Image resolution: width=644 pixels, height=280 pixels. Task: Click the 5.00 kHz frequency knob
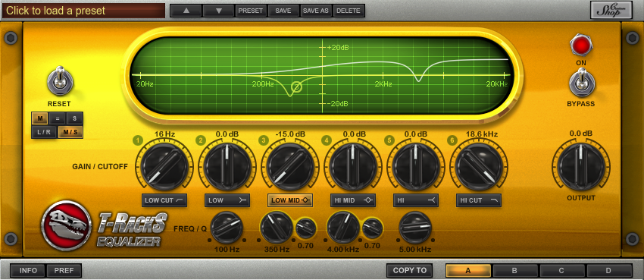tap(415, 228)
